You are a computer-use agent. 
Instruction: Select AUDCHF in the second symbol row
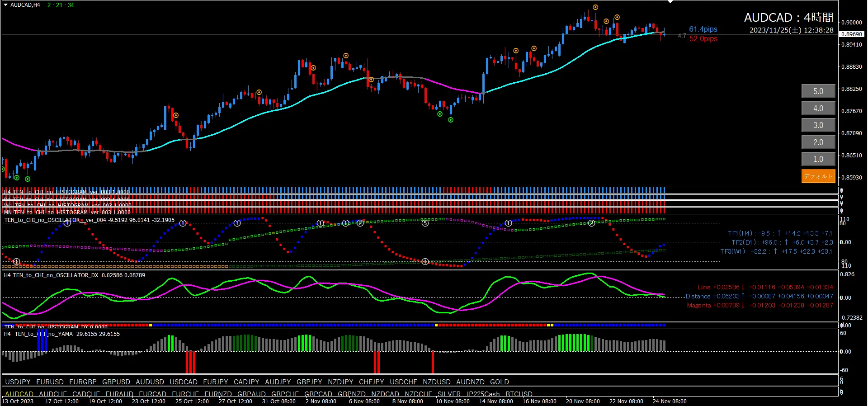pyautogui.click(x=53, y=394)
